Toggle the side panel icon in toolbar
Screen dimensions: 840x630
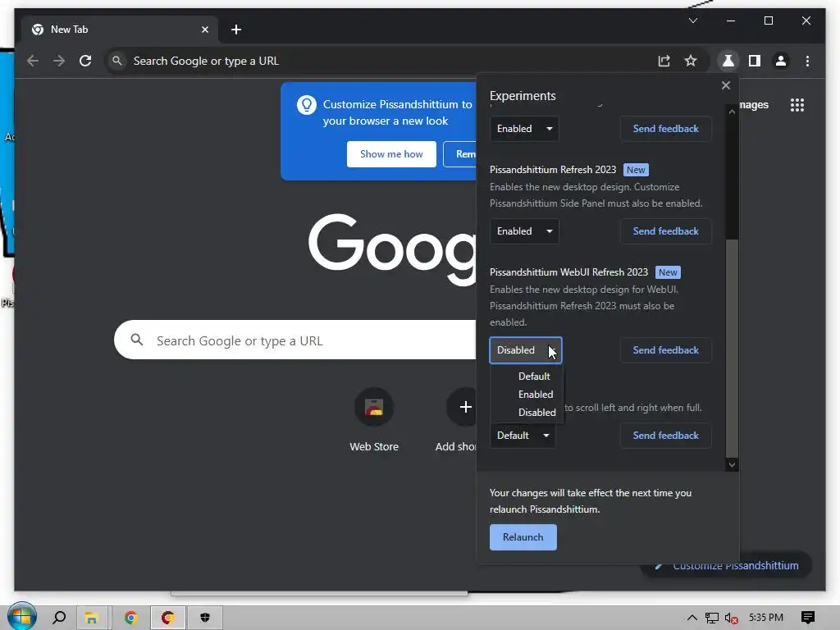(755, 61)
